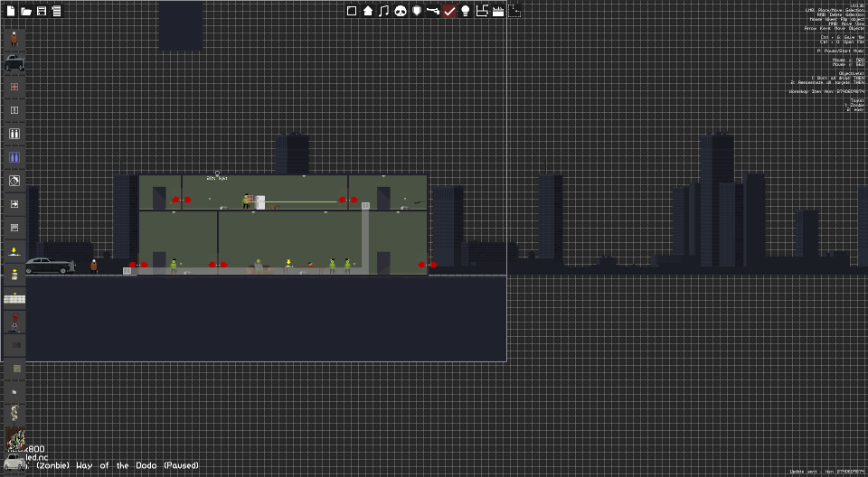Pick the yellow arrow pickup item
The width and height of the screenshot is (868, 477).
pyautogui.click(x=14, y=251)
